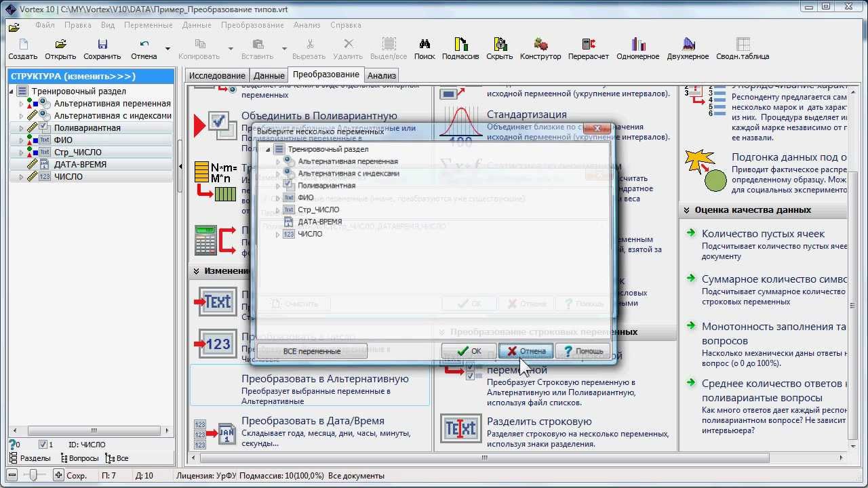Collapse Тренировочный раздел in the dialog tree

pyautogui.click(x=268, y=149)
